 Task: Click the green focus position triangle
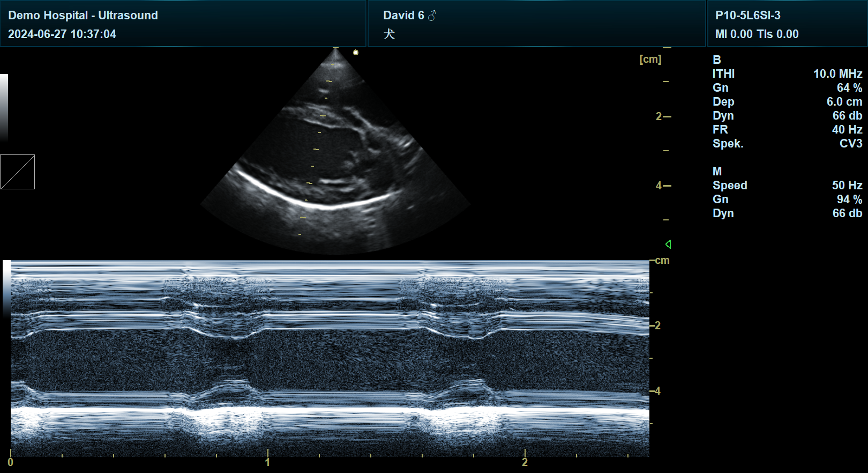[668, 245]
